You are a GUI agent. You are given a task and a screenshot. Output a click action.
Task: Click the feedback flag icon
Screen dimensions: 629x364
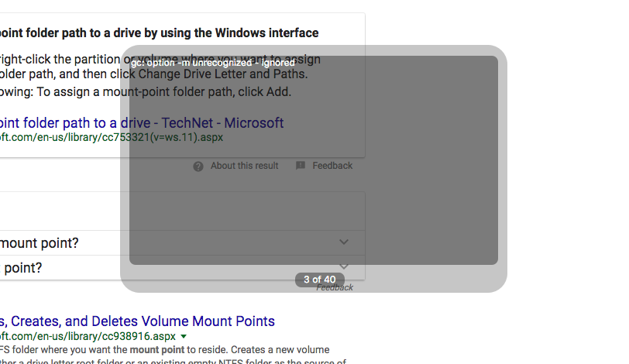click(x=301, y=165)
